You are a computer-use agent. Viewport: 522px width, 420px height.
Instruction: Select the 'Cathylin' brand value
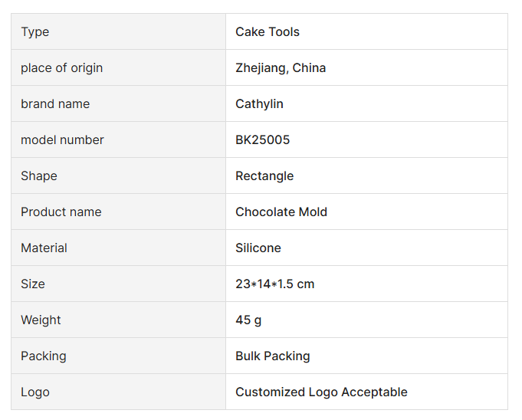click(259, 104)
